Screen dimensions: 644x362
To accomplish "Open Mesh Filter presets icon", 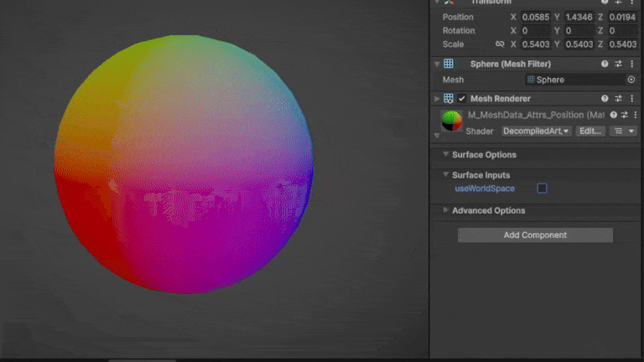I will 618,64.
